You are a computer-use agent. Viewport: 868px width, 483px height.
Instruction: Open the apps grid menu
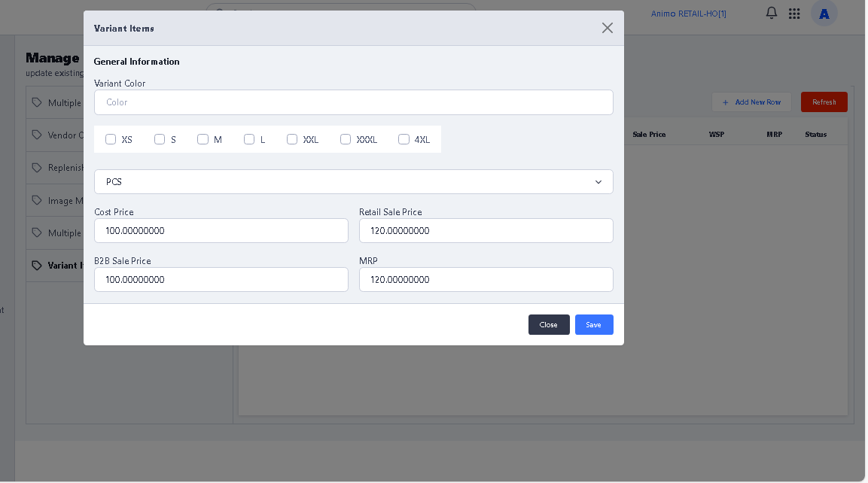click(794, 13)
